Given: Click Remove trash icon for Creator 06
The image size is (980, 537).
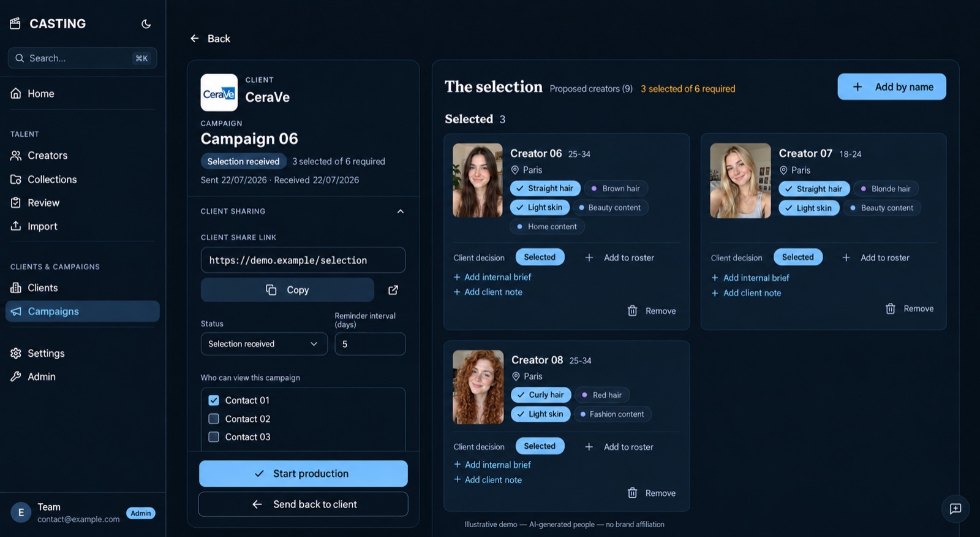Looking at the screenshot, I should click(x=633, y=311).
